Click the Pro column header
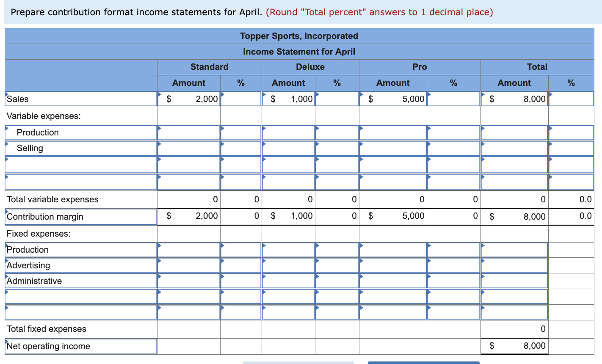This screenshot has width=602, height=364. click(x=420, y=67)
